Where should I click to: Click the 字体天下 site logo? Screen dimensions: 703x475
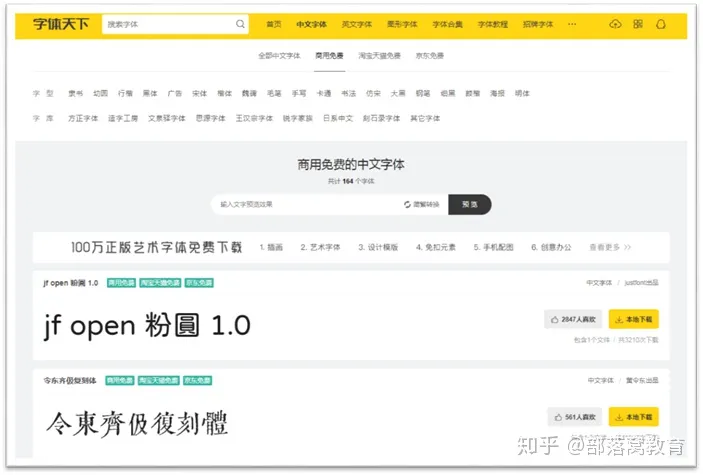pyautogui.click(x=61, y=24)
